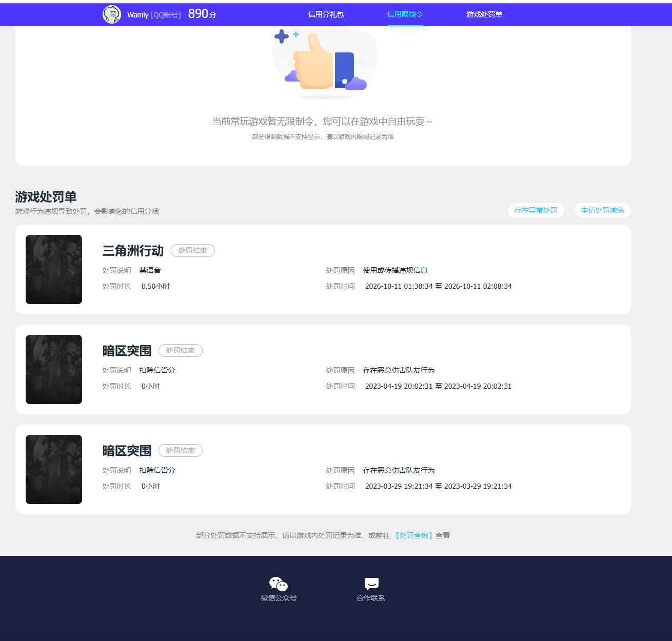Click the 0.50小时 duration value

(155, 286)
